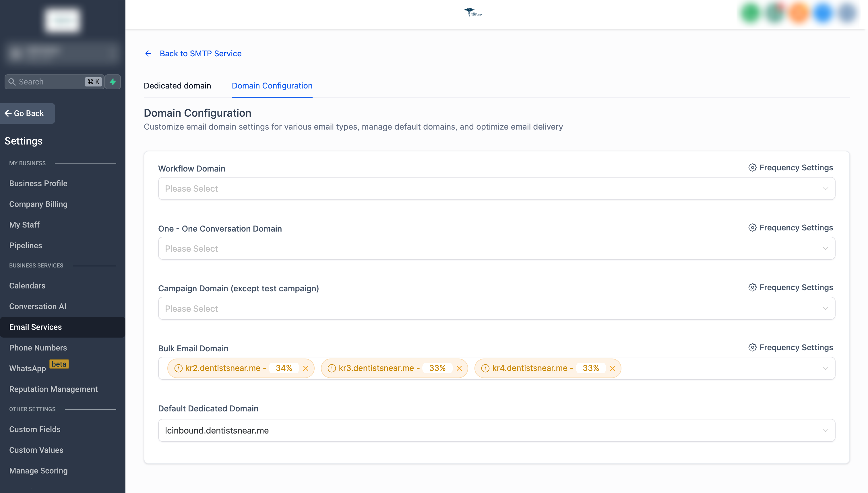Remove kr3.dentistsnear.me from bulk email domains
This screenshot has height=493, width=868.
coord(459,368)
